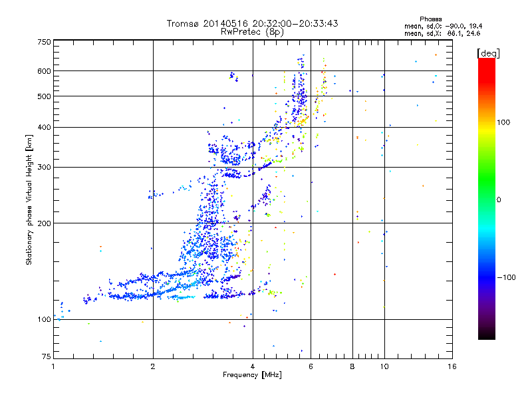
Task: Click the x-axis tick label '16'
Action: point(452,366)
